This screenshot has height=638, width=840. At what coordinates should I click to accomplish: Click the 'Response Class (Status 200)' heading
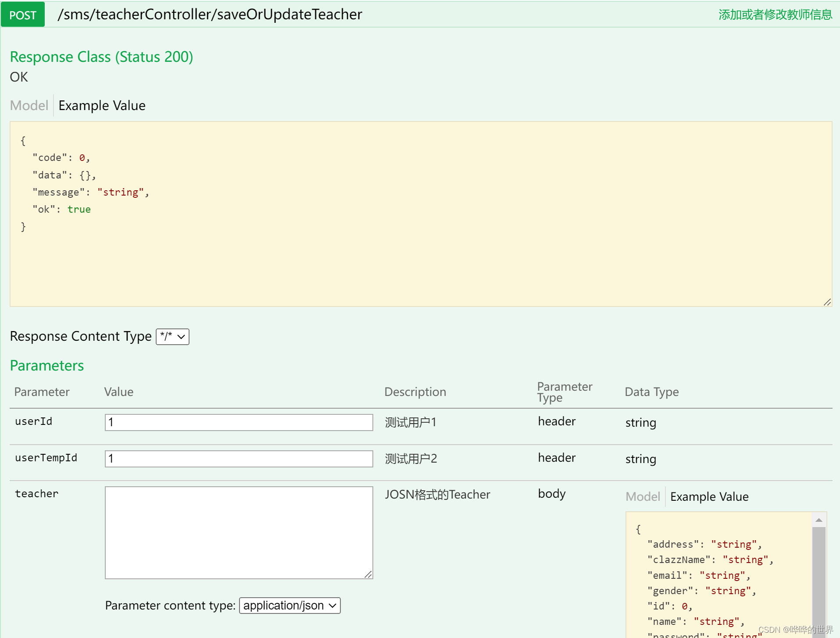tap(101, 57)
